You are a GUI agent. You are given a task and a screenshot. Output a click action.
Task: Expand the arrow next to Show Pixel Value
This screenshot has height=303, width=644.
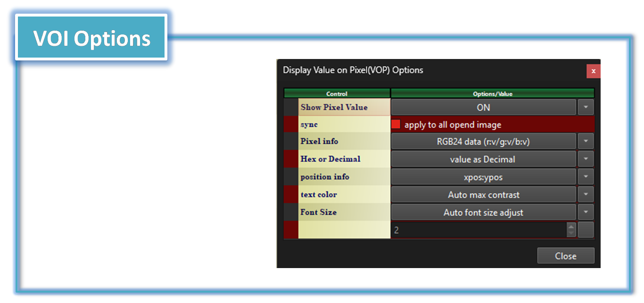click(586, 107)
